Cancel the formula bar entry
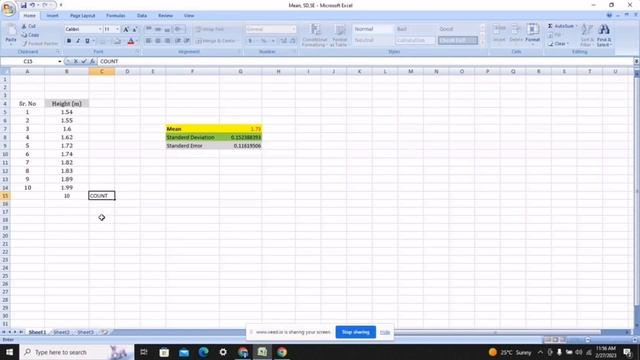 (x=76, y=61)
